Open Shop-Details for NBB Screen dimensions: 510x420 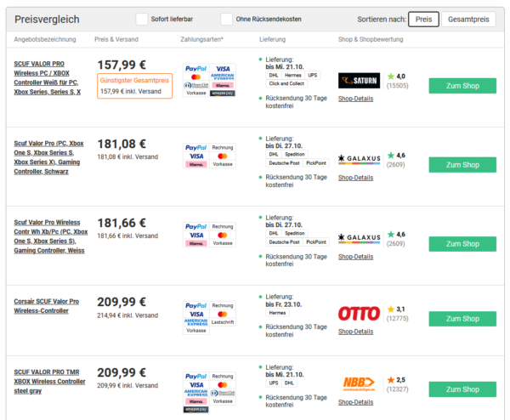(x=355, y=402)
